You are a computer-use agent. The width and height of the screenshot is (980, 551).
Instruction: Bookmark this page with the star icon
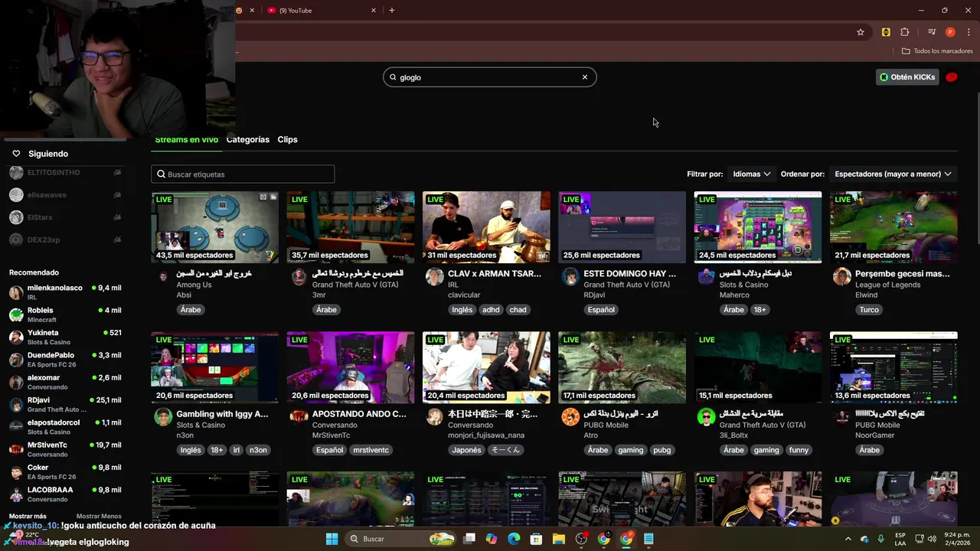[x=861, y=32]
